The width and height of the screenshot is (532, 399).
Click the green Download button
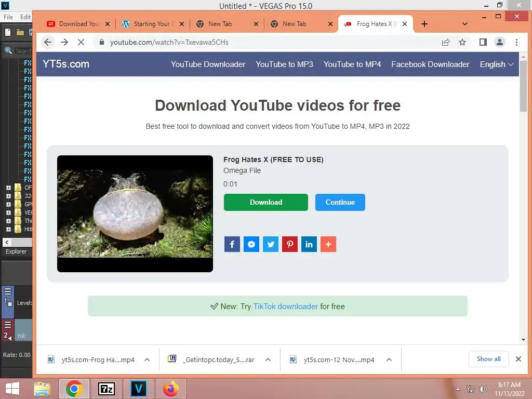coord(266,202)
